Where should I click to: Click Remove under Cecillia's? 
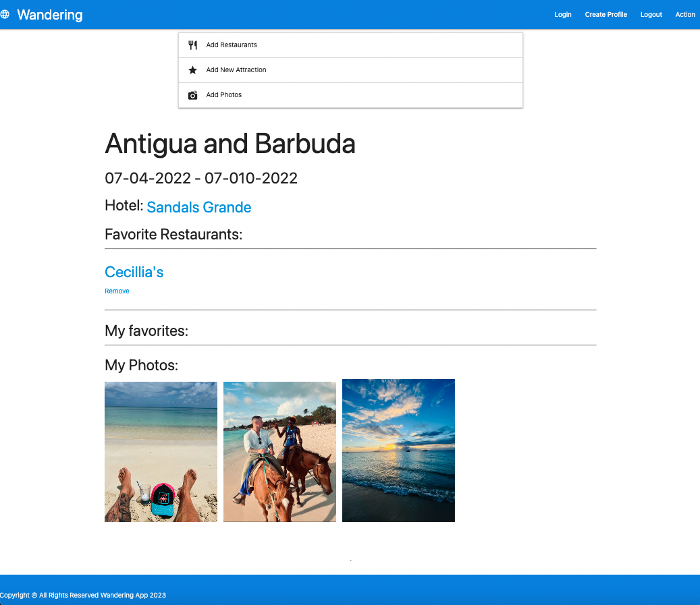(x=116, y=291)
